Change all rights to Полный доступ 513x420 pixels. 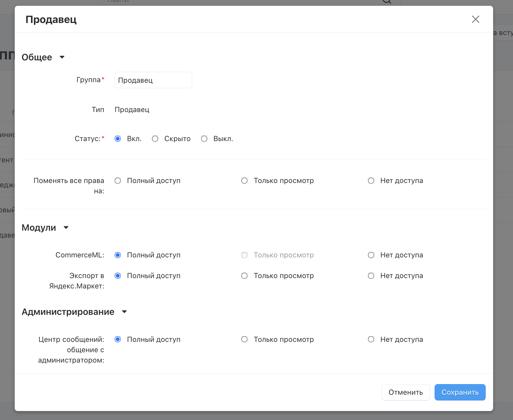click(x=118, y=181)
